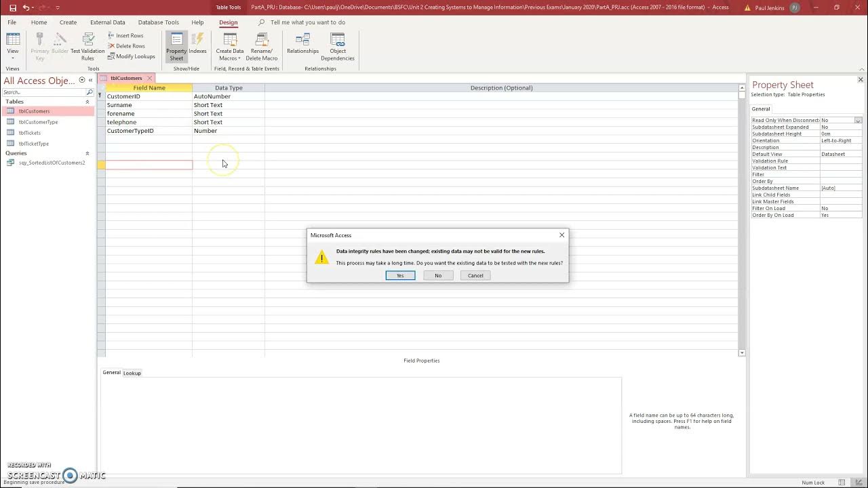This screenshot has height=488, width=868.
Task: Open the External Data tab
Action: (x=108, y=22)
